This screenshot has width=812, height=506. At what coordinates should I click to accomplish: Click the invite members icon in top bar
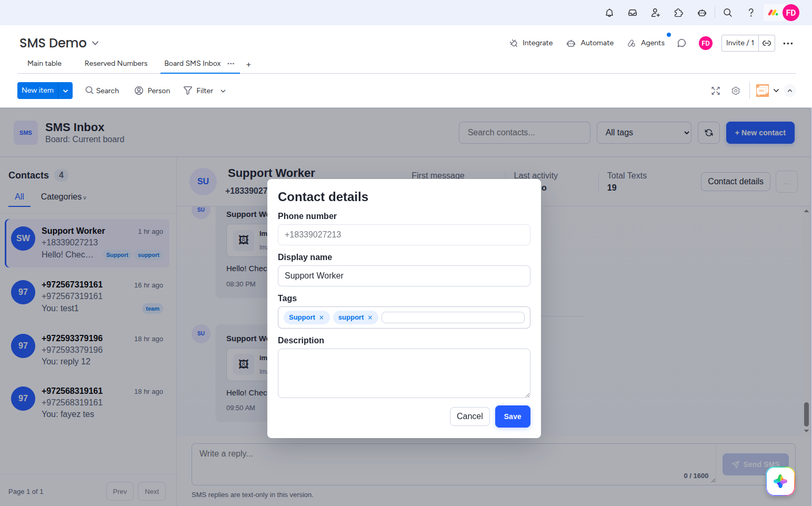click(656, 13)
